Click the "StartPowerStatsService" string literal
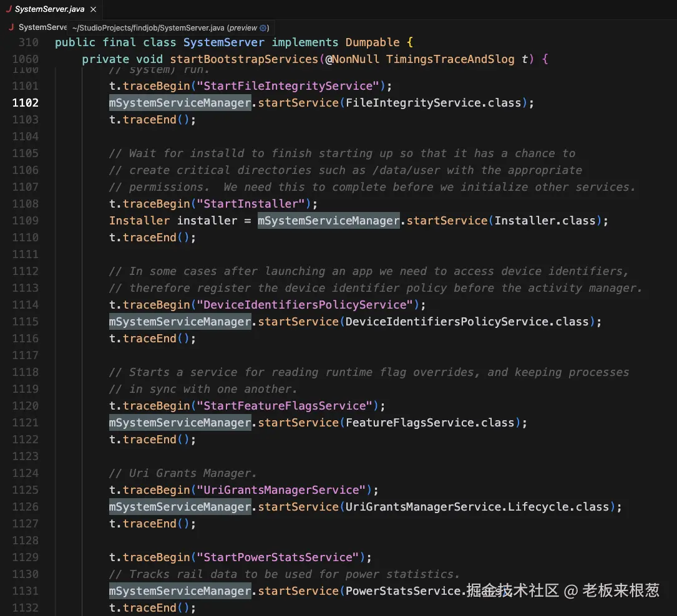 278,557
